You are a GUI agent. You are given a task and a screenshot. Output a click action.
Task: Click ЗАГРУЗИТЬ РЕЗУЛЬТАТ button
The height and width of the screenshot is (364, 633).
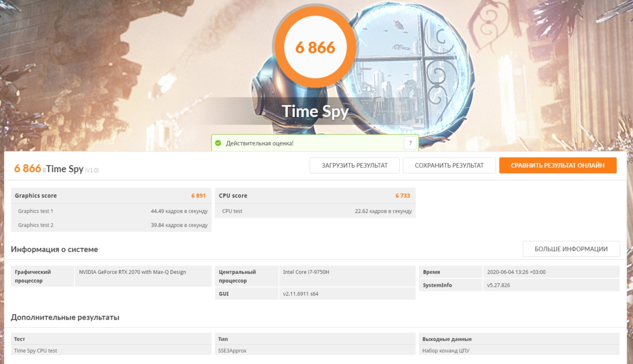[x=355, y=165]
